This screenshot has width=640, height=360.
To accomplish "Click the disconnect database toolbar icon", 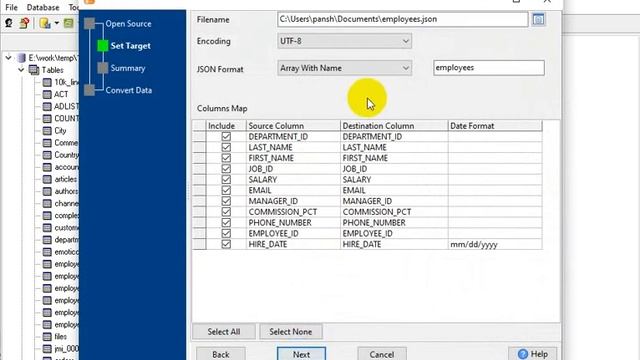I will (24, 23).
